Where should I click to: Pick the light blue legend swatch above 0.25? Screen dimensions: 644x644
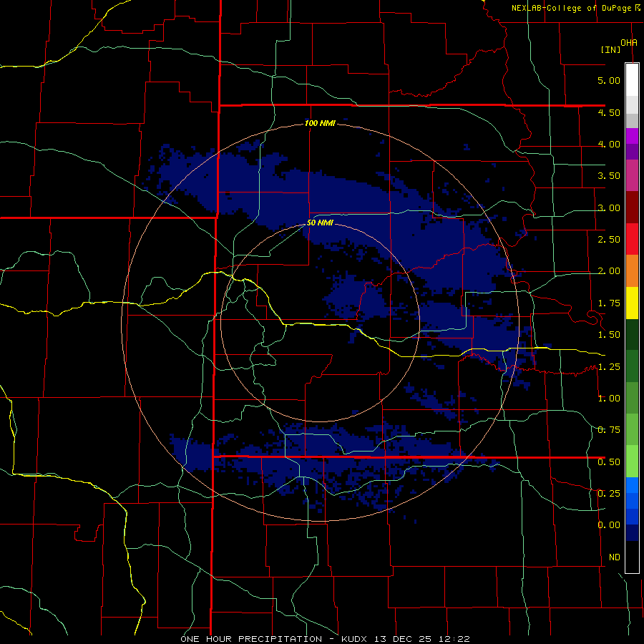point(632,485)
